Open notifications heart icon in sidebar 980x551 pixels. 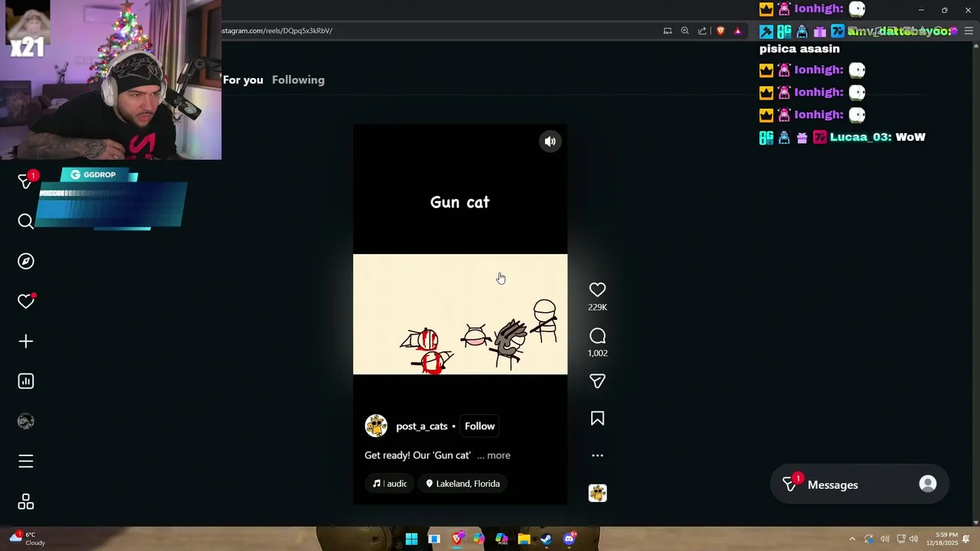[x=26, y=301]
